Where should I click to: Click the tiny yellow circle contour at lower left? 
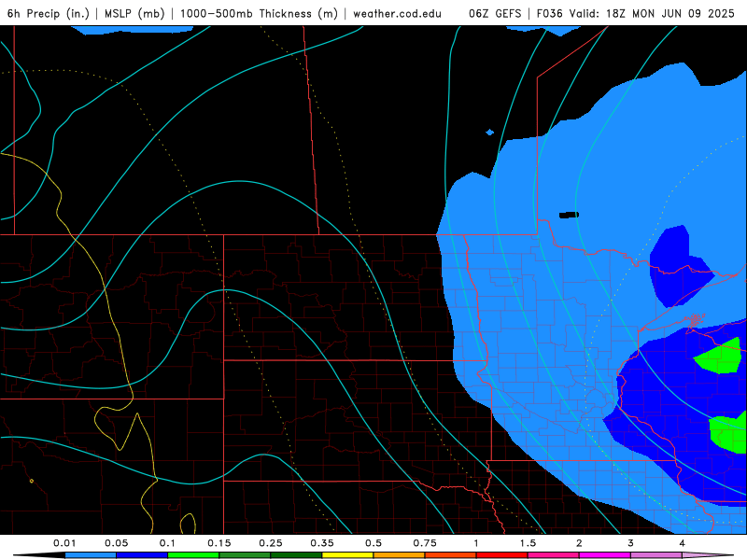[32, 481]
